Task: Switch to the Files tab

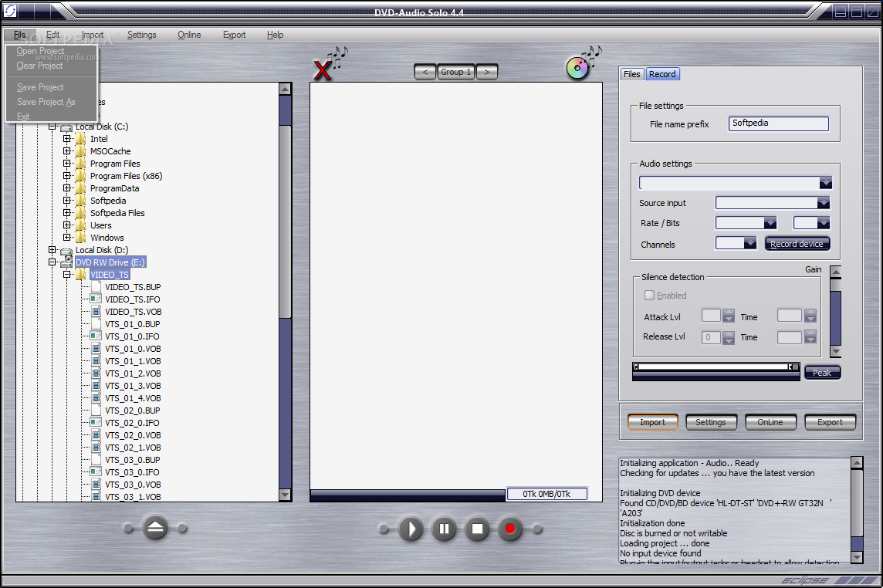Action: 632,74
